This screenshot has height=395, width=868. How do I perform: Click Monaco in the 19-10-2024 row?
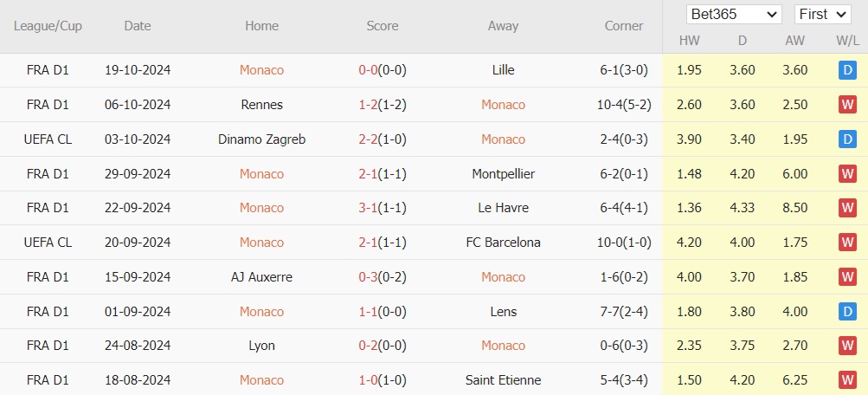261,70
